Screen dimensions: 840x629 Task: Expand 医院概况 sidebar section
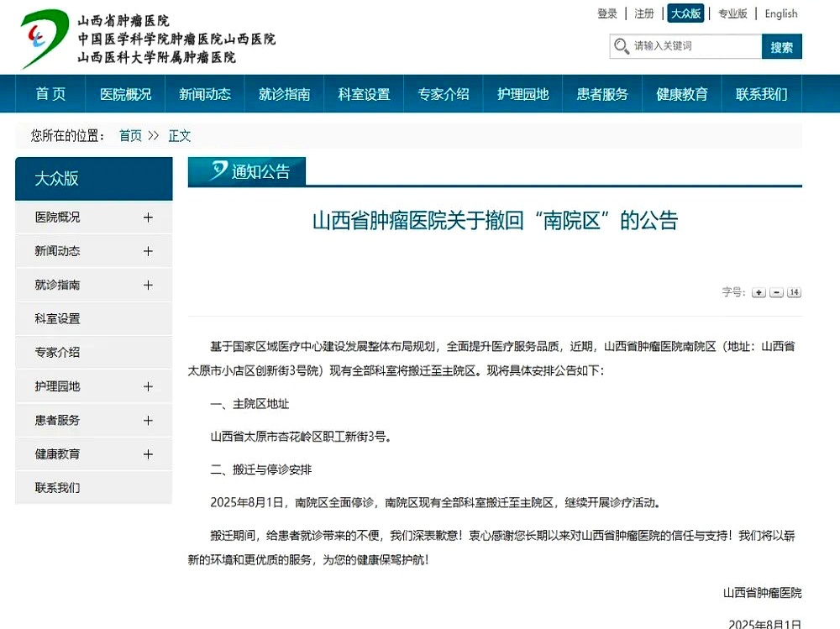148,217
